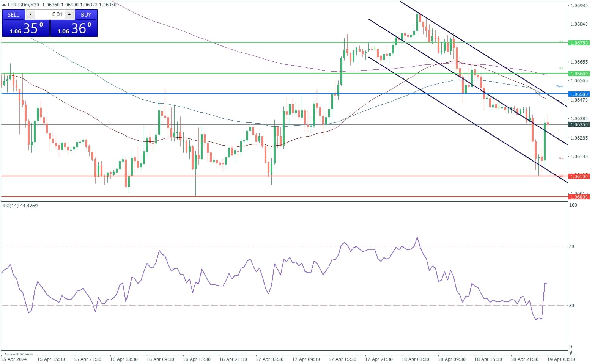Increase trade volume with the up arrow
Image resolution: width=592 pixels, height=364 pixels.
[x=69, y=14]
